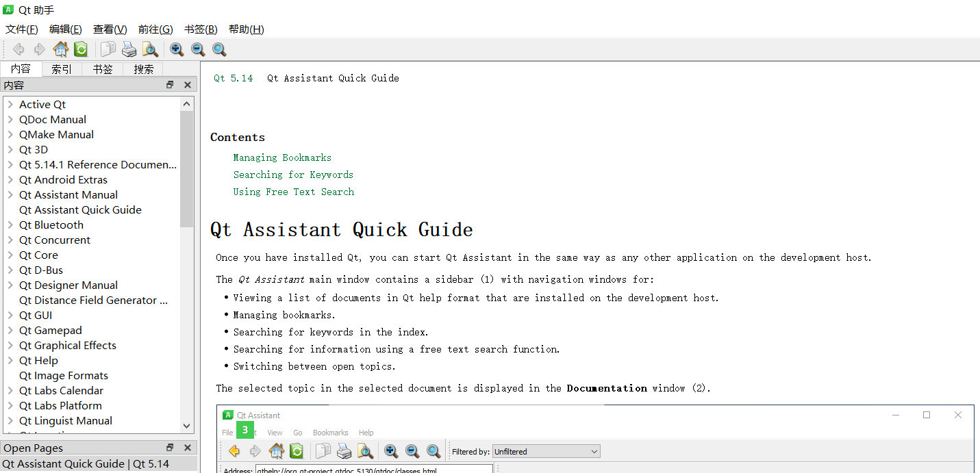Viewport: 980px width, 473px height.
Task: Open the 前往(G) menu
Action: (x=155, y=29)
